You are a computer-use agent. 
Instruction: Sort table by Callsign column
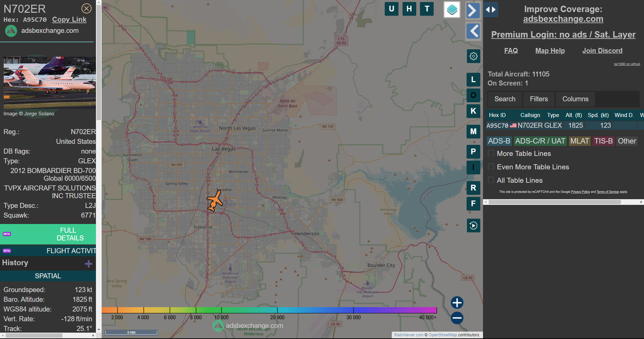click(x=530, y=115)
